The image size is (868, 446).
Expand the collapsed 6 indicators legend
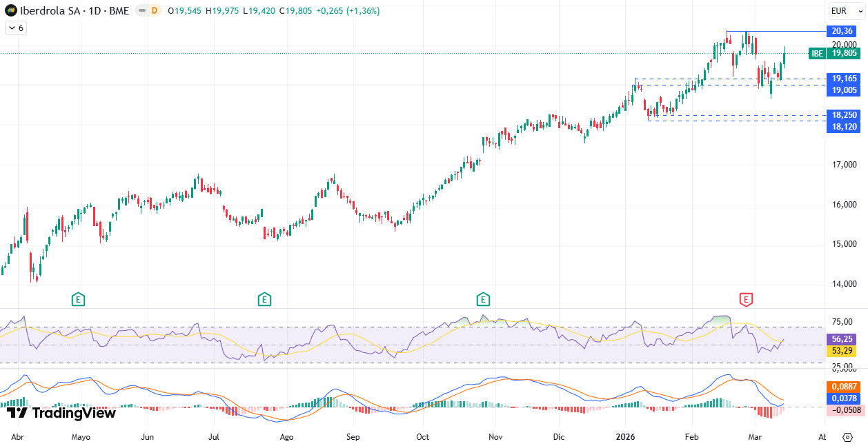coord(15,28)
